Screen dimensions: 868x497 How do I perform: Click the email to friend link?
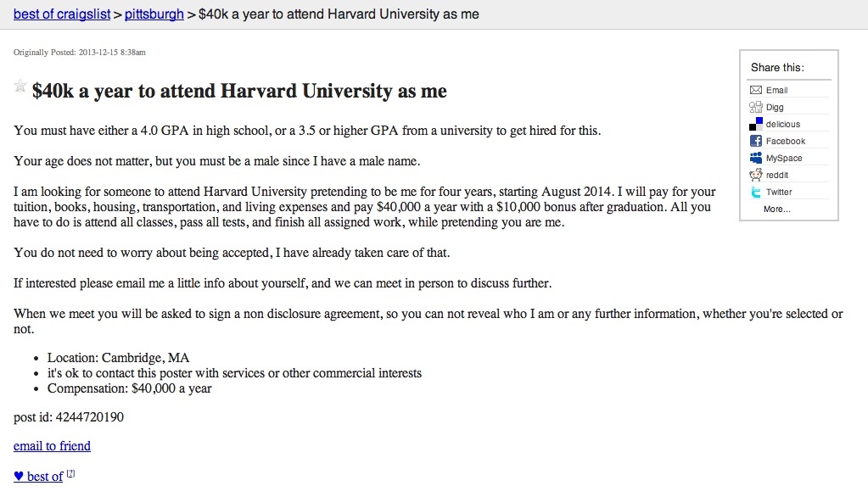point(52,446)
